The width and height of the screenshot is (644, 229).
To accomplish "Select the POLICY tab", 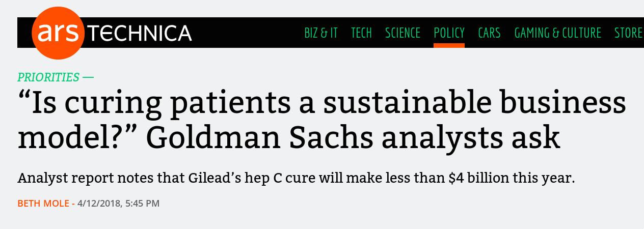I will [x=449, y=33].
